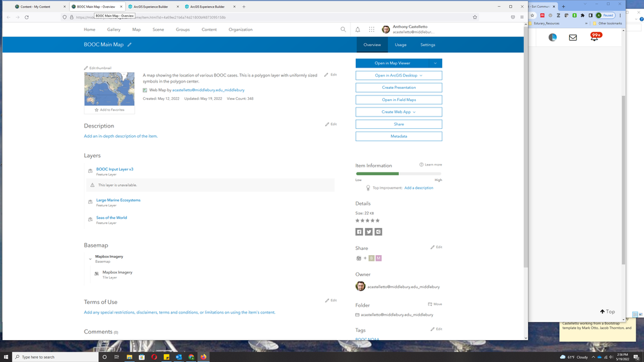Click the Metadata button
This screenshot has height=362, width=644.
[x=398, y=137]
